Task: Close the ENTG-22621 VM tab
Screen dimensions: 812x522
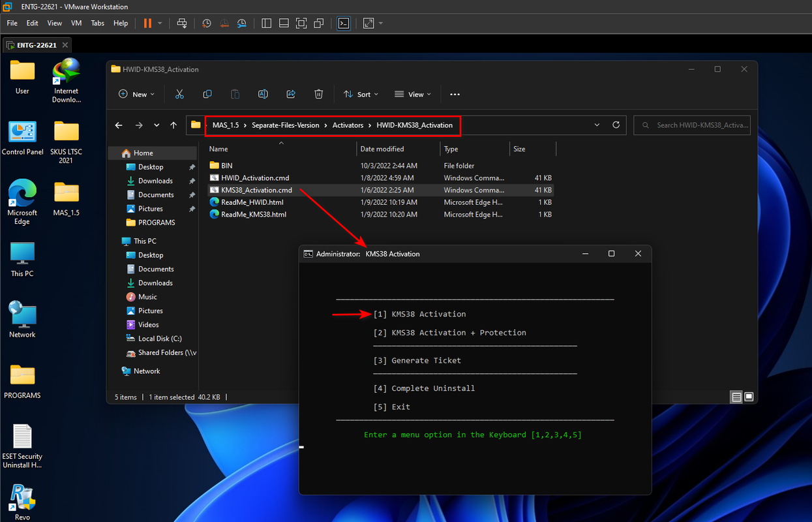Action: tap(65, 45)
